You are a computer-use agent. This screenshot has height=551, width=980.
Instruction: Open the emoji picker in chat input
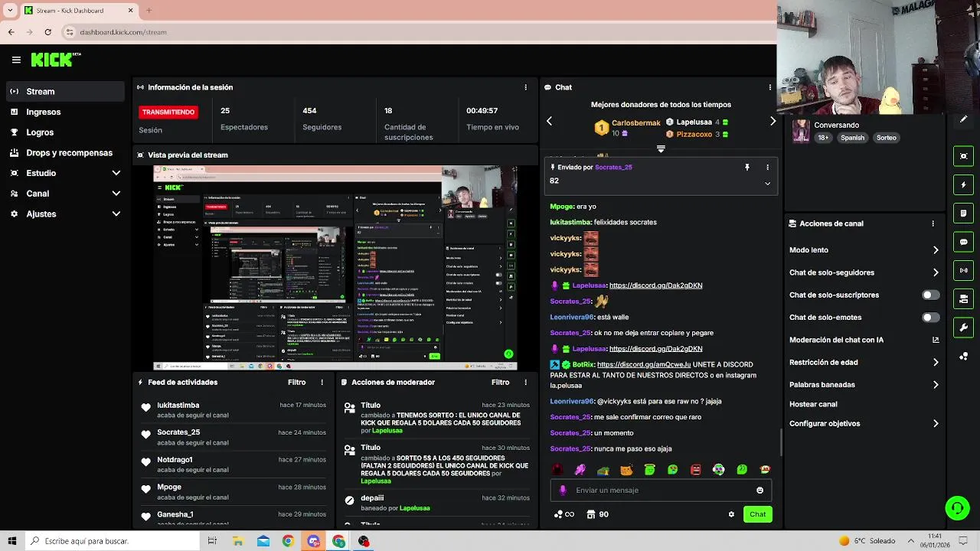pyautogui.click(x=759, y=491)
